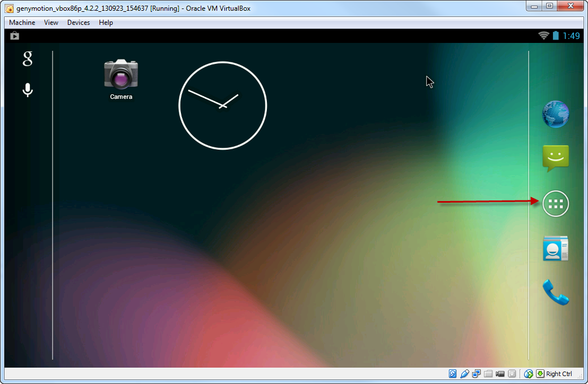Viewport: 588px width, 384px height.
Task: Click the hard disk activity indicator
Action: pos(453,373)
